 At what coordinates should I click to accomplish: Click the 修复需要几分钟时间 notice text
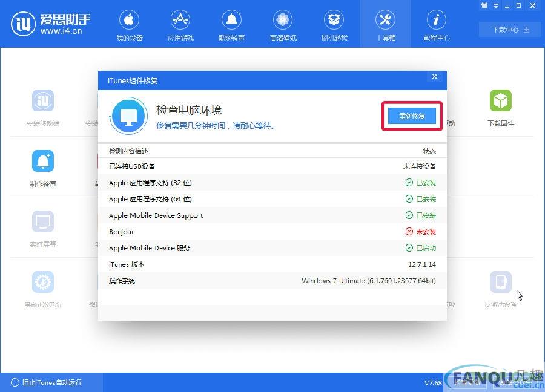point(216,126)
